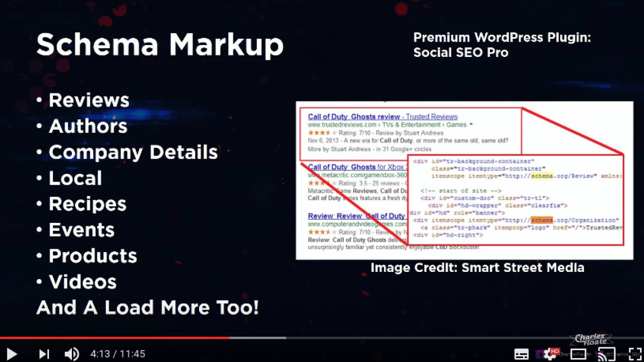Click the 4:13 / 11:45 time display

click(117, 354)
